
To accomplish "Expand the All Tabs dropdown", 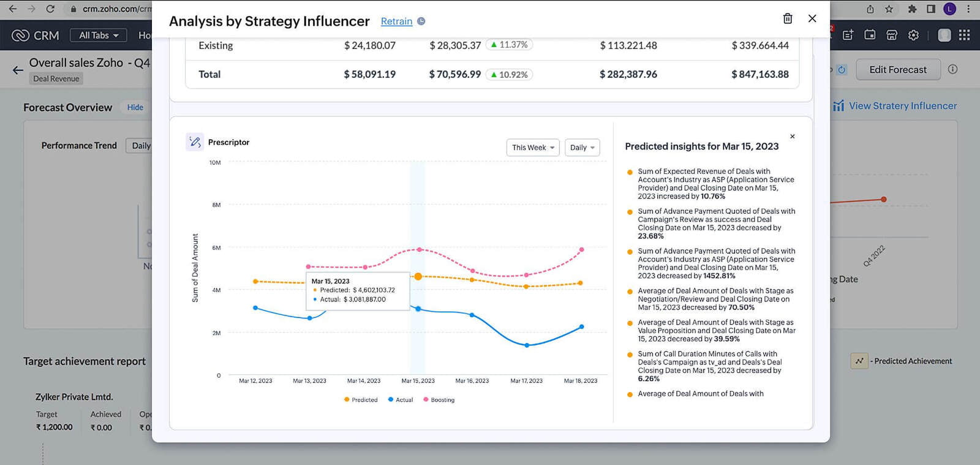I will tap(99, 36).
